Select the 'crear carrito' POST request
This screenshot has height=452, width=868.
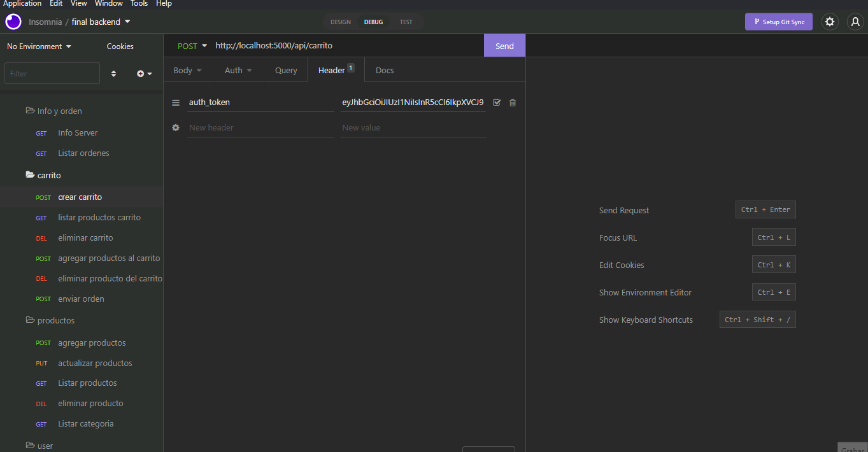point(80,197)
